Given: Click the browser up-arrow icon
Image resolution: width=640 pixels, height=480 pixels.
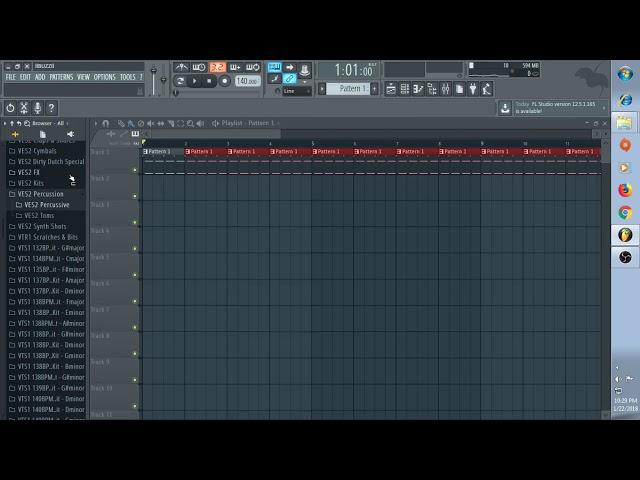Looking at the screenshot, I should 12,123.
